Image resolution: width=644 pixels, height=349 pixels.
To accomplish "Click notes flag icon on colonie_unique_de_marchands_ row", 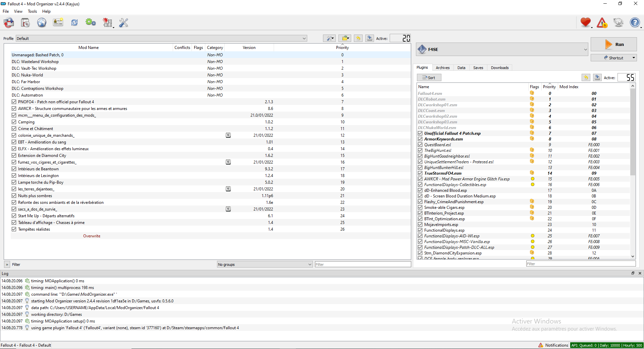I will 228,135.
